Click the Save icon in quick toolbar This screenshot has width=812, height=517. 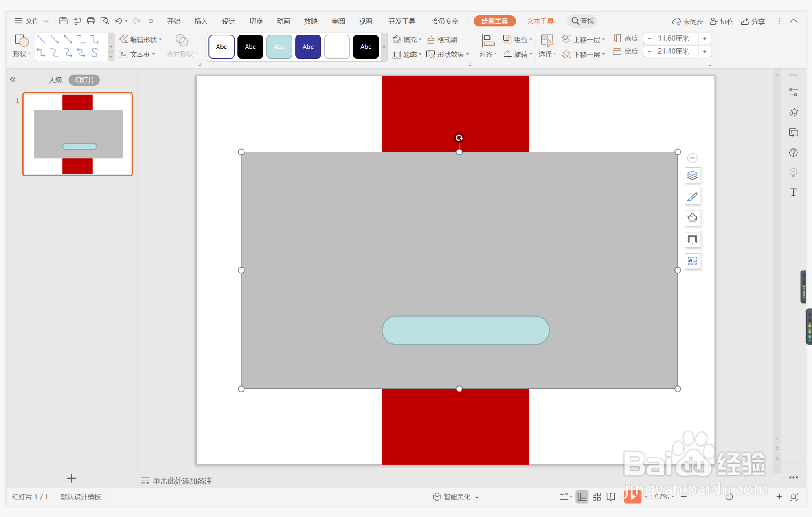[63, 21]
